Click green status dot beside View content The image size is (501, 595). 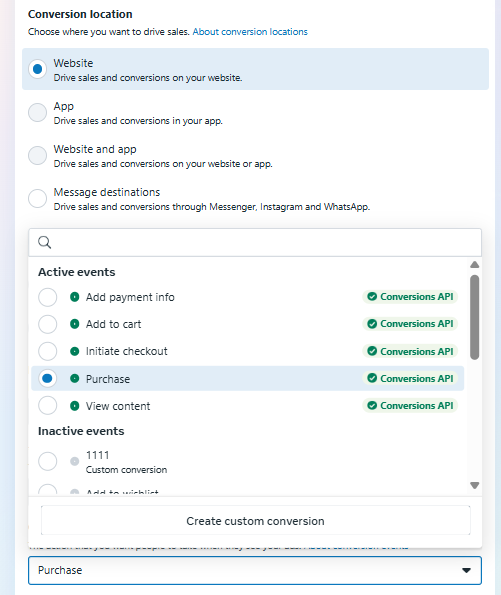(75, 406)
